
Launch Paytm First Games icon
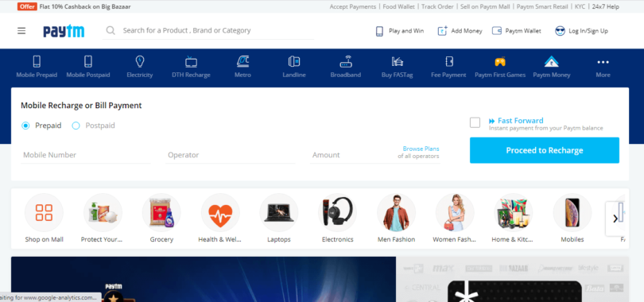[x=500, y=61]
